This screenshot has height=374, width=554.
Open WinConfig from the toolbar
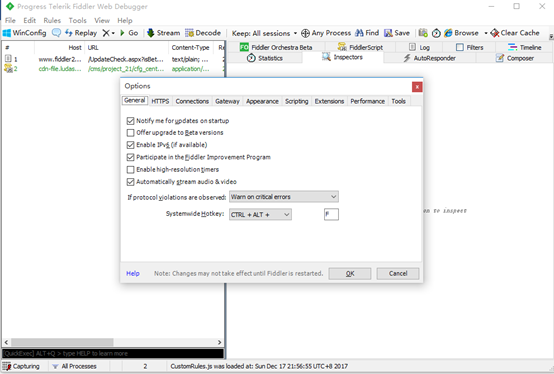tap(24, 33)
